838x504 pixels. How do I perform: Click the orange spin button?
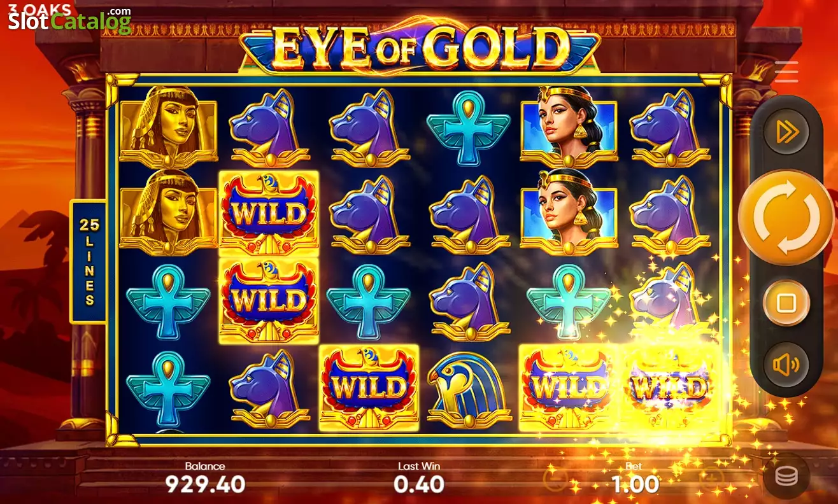786,218
